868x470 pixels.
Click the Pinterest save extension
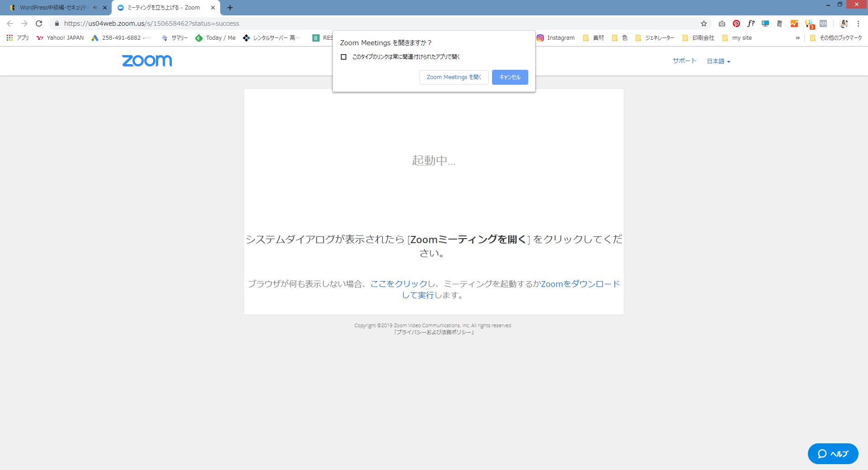pos(736,23)
